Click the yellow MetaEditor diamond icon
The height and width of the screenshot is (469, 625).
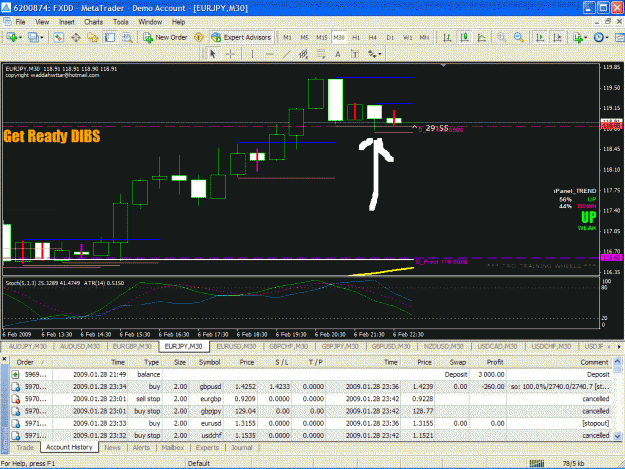pyautogui.click(x=199, y=37)
